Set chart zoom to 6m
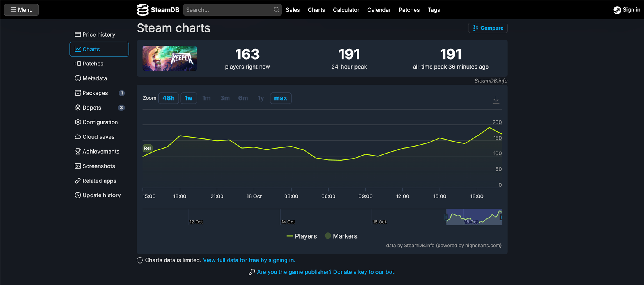The height and width of the screenshot is (285, 644). pyautogui.click(x=243, y=98)
